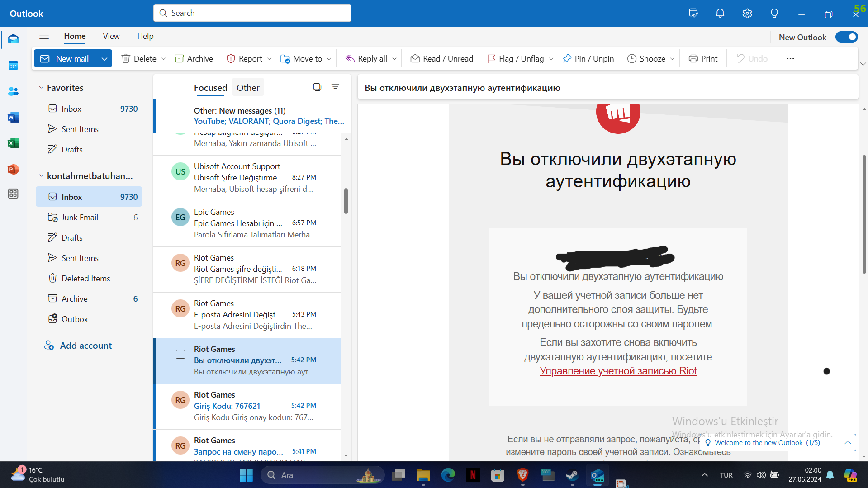Open Outlook settings gear
868x488 pixels.
tap(747, 13)
